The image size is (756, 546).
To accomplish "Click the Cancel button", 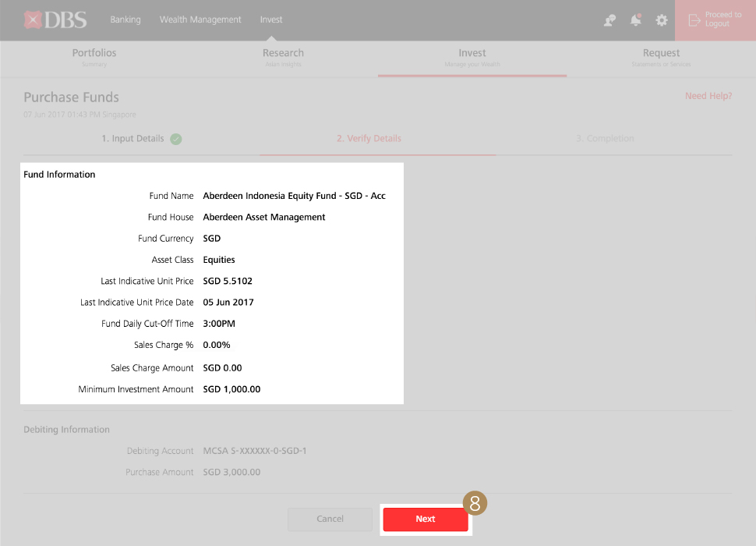I will point(330,519).
